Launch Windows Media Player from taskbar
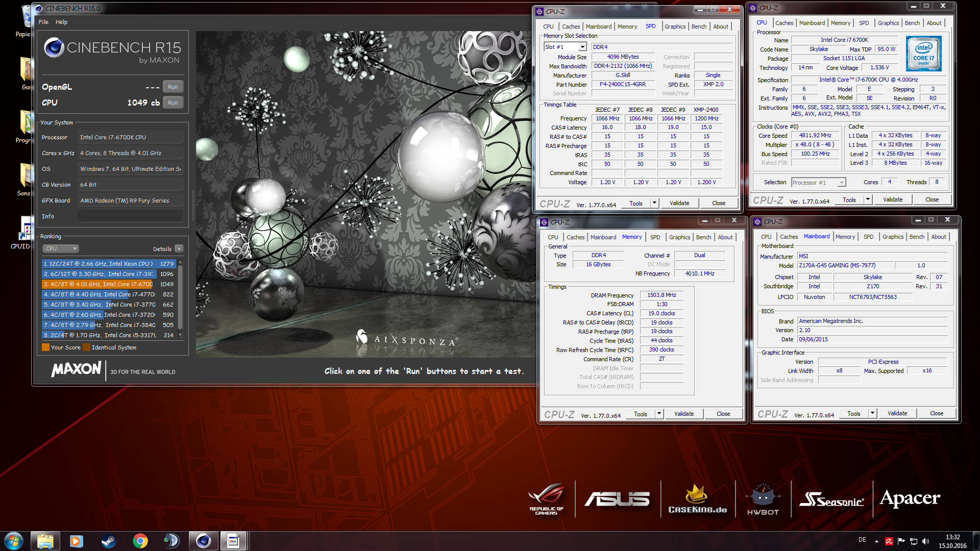The image size is (980, 551). click(x=77, y=541)
